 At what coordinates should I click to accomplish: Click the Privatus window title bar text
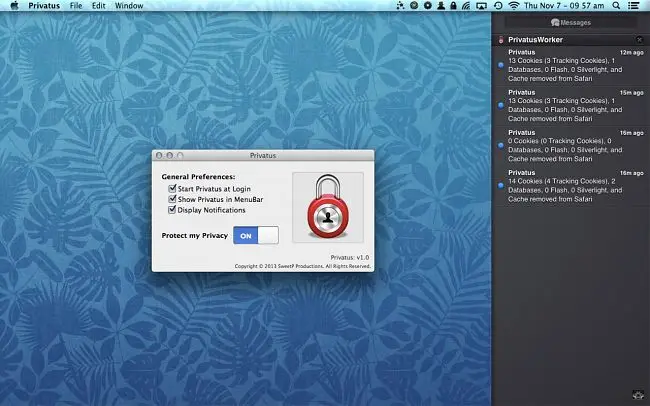[263, 156]
